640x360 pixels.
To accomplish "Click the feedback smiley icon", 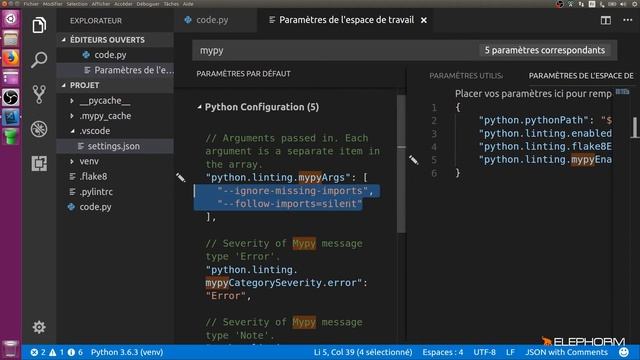I will (624, 352).
